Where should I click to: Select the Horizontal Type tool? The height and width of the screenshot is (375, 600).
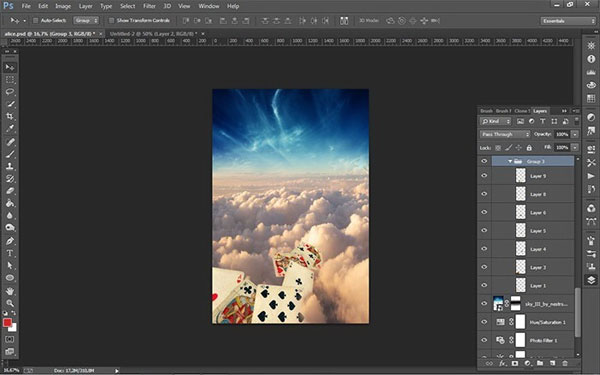point(10,253)
